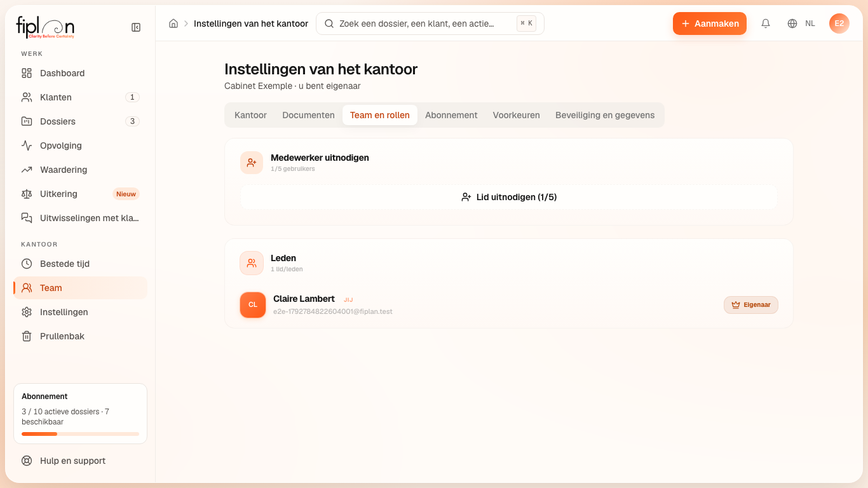Open the E2 user avatar menu
The height and width of the screenshot is (488, 868).
point(839,24)
